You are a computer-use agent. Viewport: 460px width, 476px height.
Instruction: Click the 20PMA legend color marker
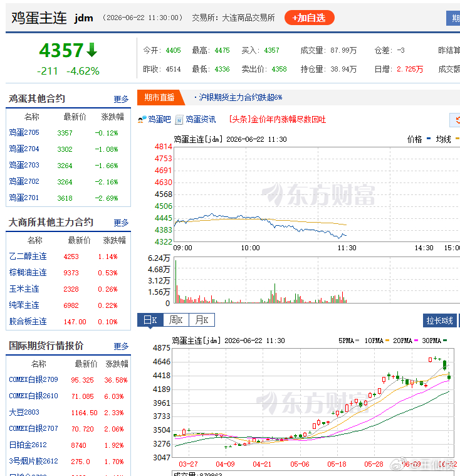pos(416,341)
